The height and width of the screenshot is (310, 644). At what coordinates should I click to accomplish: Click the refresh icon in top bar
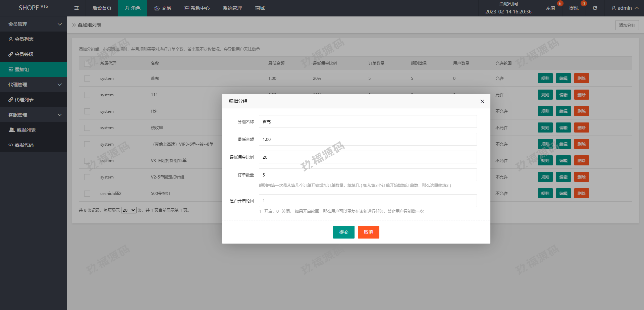tap(595, 8)
